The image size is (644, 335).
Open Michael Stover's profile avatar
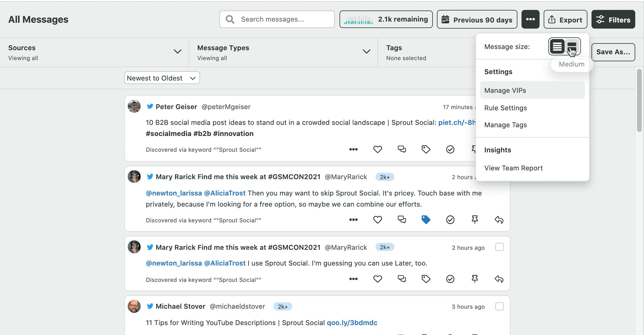click(134, 306)
